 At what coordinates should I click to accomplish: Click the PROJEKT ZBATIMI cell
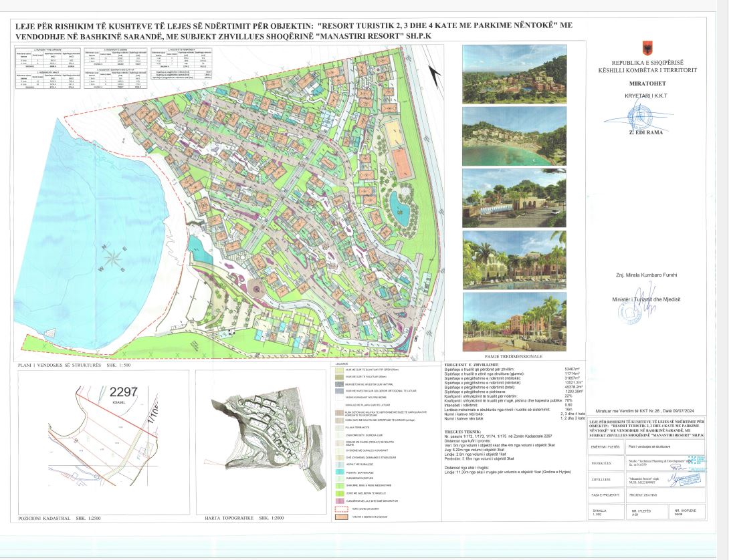664,495
